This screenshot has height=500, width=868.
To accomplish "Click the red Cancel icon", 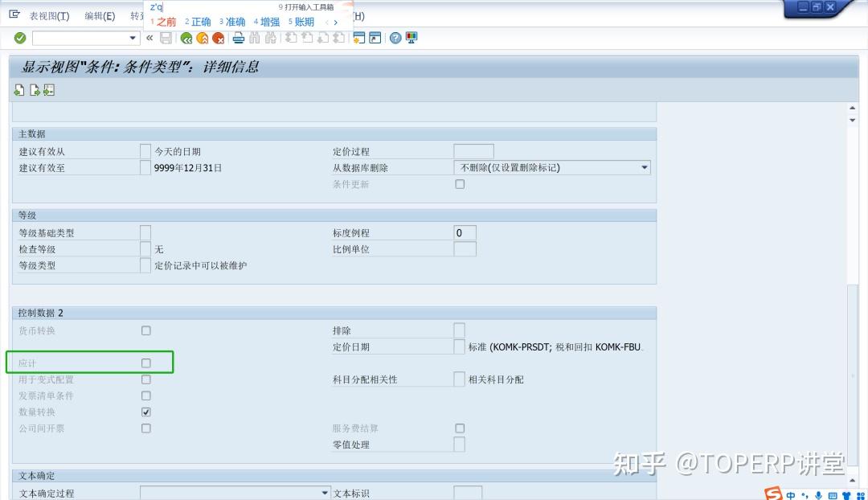I will click(219, 38).
